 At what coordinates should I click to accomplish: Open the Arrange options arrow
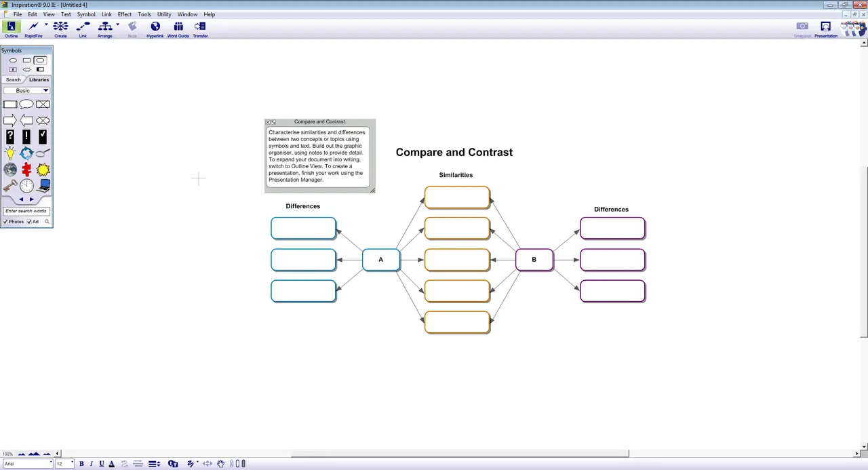(117, 25)
